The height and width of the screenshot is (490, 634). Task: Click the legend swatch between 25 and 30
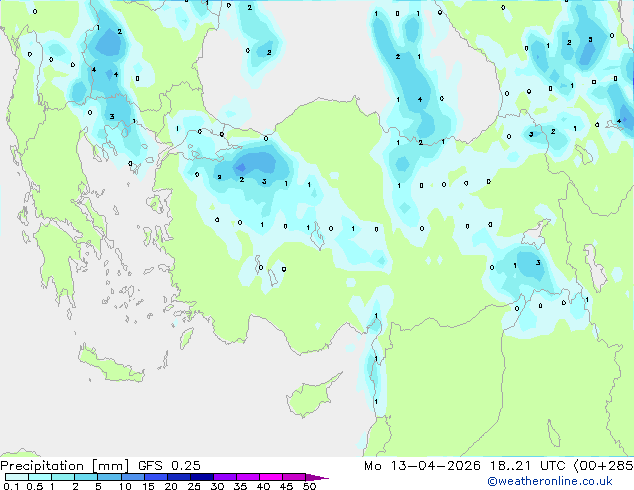tap(201, 477)
